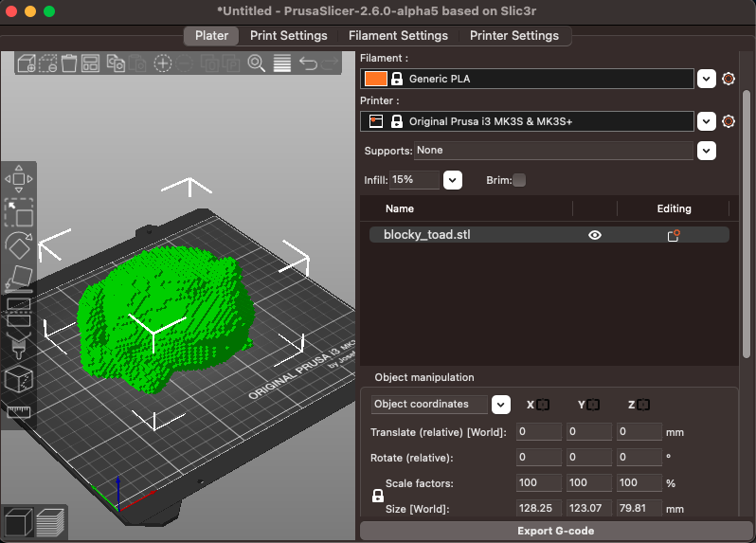Image resolution: width=756 pixels, height=543 pixels.
Task: Open the Filament Settings tab
Action: [398, 36]
